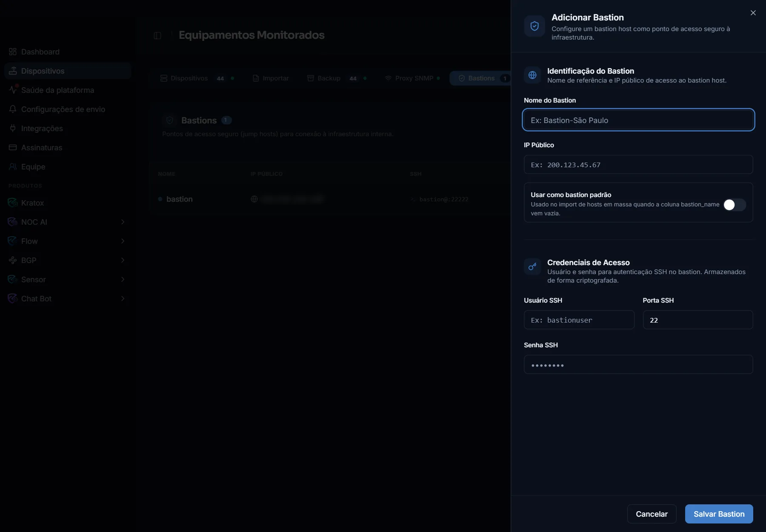Click the globe icon for Identificação do Bastion

(532, 75)
